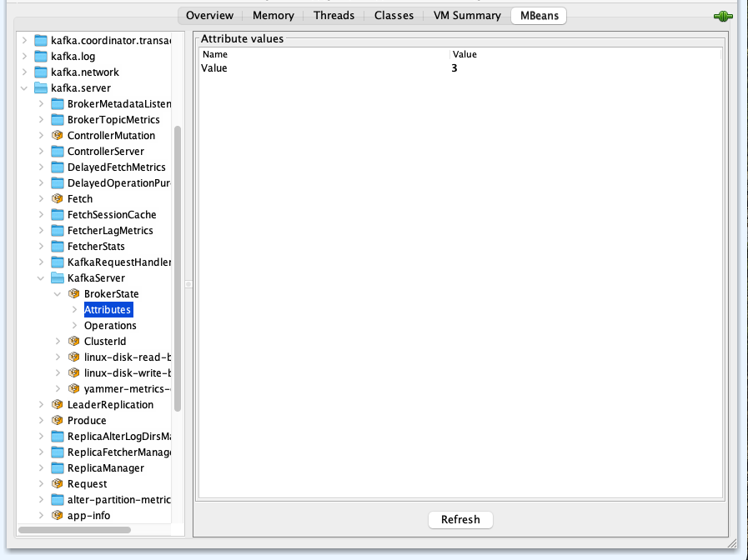Click the Name column header
This screenshot has height=560, width=748.
(324, 54)
